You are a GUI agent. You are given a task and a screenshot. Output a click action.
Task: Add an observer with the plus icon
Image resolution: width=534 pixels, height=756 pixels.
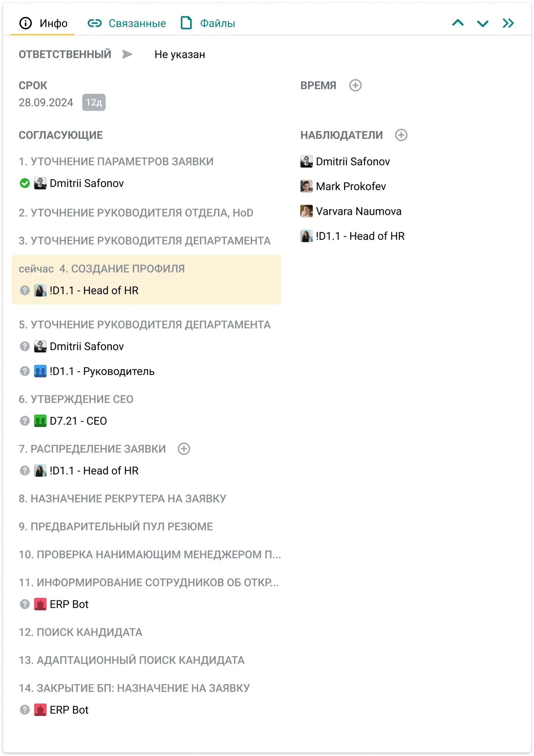tap(401, 135)
